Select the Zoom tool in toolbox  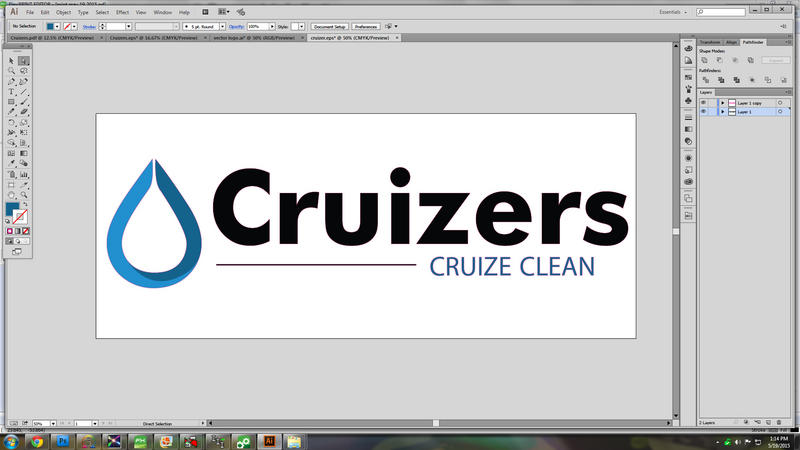(23, 195)
